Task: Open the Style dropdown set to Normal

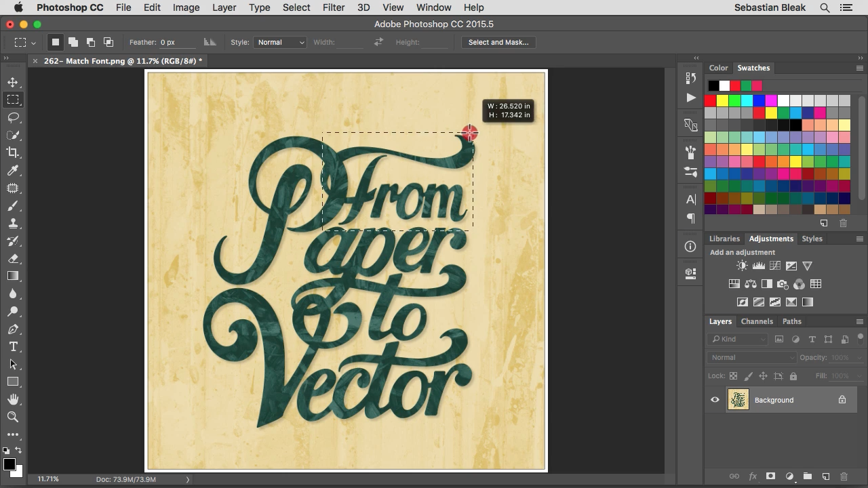Action: pyautogui.click(x=281, y=42)
